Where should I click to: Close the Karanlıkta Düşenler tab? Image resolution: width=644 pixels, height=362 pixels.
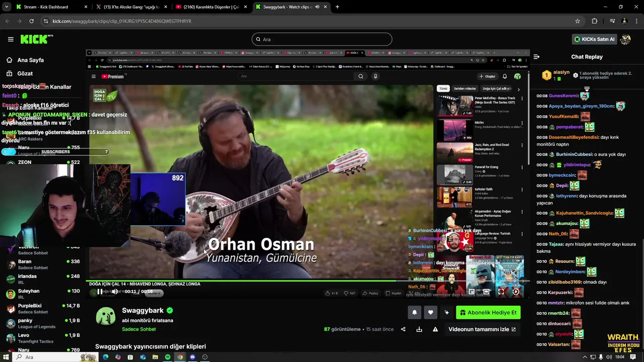click(246, 7)
